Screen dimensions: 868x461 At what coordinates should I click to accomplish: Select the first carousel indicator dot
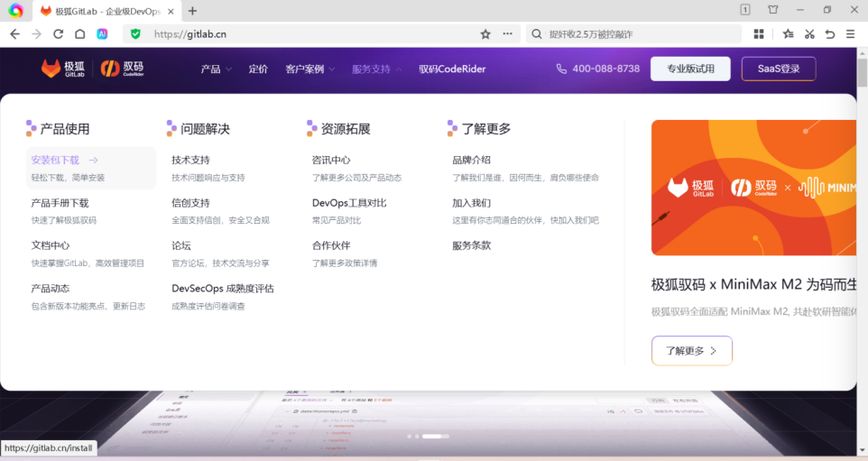point(410,436)
